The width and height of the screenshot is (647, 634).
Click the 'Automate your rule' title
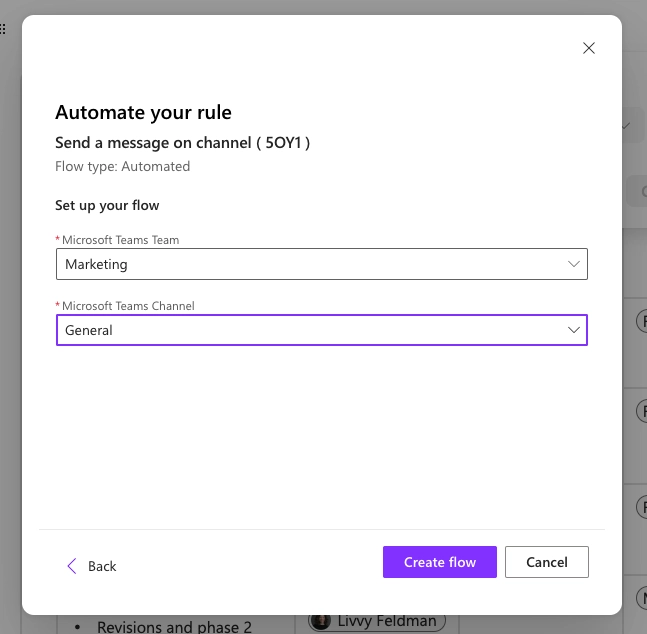pos(143,112)
